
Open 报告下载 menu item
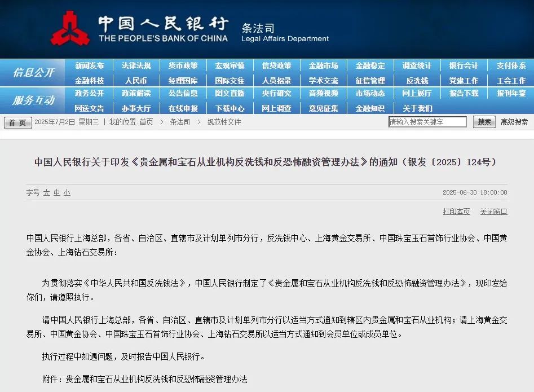tap(464, 93)
